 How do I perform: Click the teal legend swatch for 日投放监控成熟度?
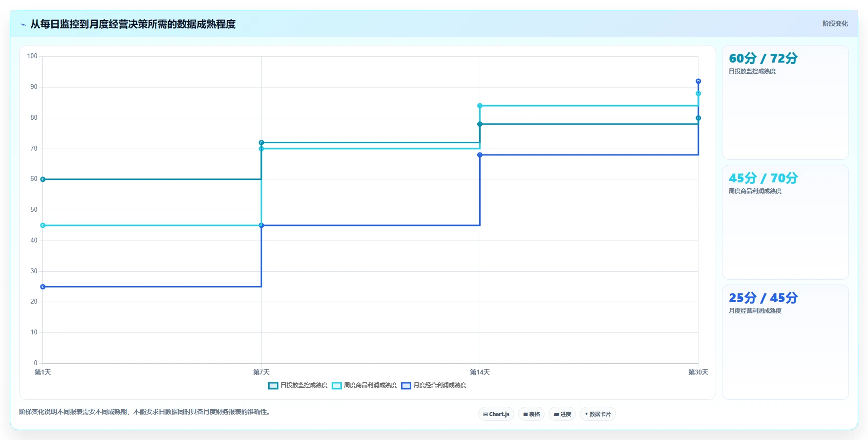[x=273, y=386]
